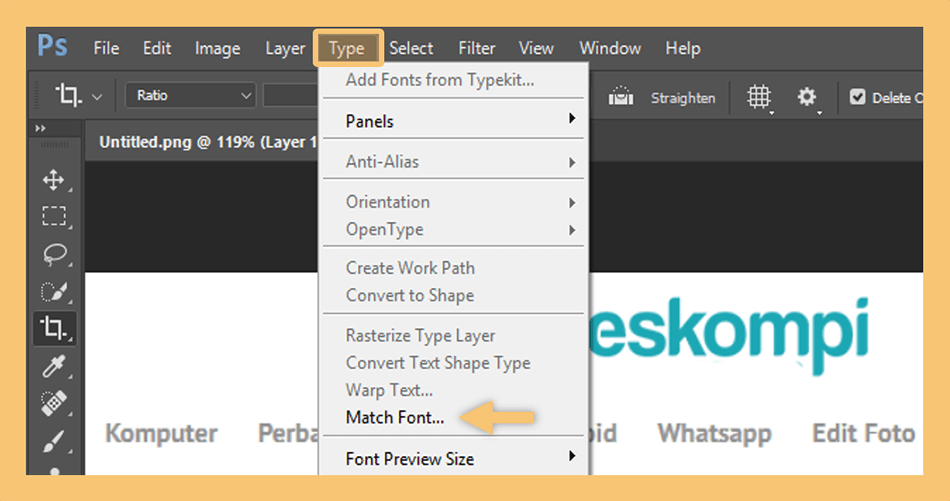
Task: Click the Straighten icon in options bar
Action: pyautogui.click(x=620, y=96)
